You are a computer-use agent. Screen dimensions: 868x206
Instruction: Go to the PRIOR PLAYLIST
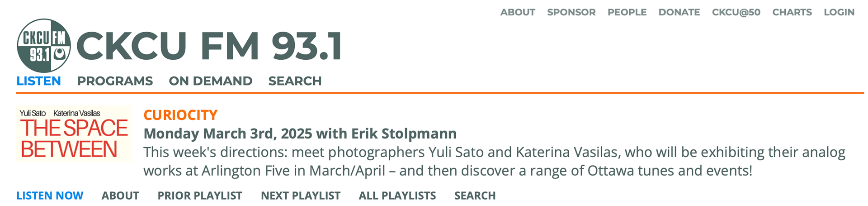click(x=200, y=196)
